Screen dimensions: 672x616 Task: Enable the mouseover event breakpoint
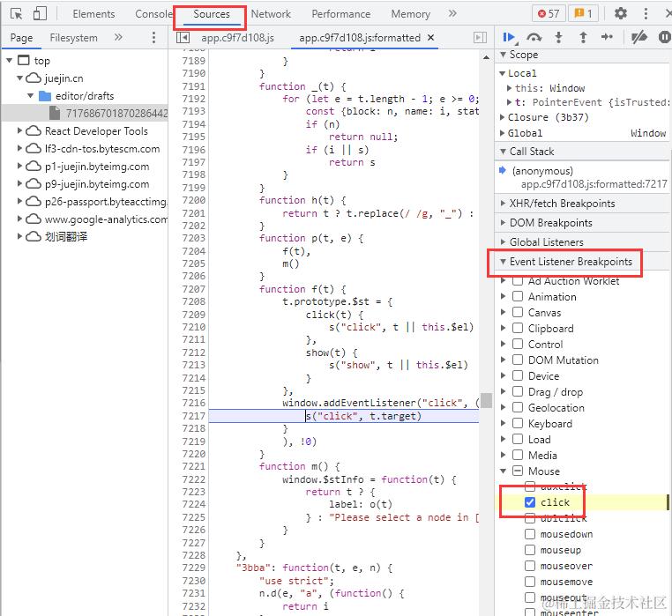530,566
